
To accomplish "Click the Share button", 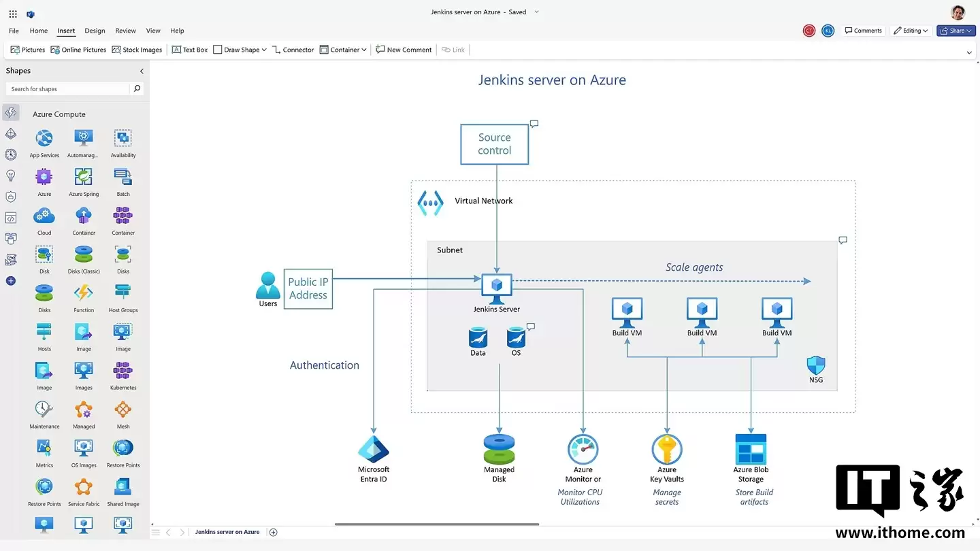I will 955,30.
